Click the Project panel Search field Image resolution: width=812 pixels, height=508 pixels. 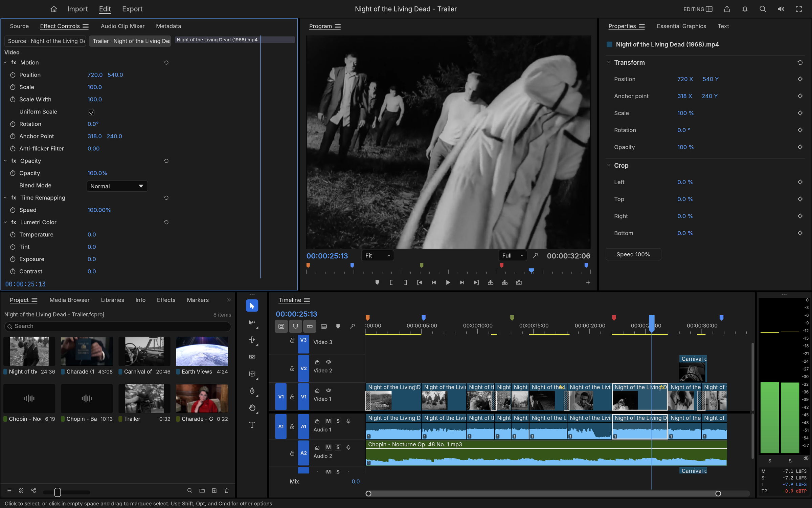[117, 326]
